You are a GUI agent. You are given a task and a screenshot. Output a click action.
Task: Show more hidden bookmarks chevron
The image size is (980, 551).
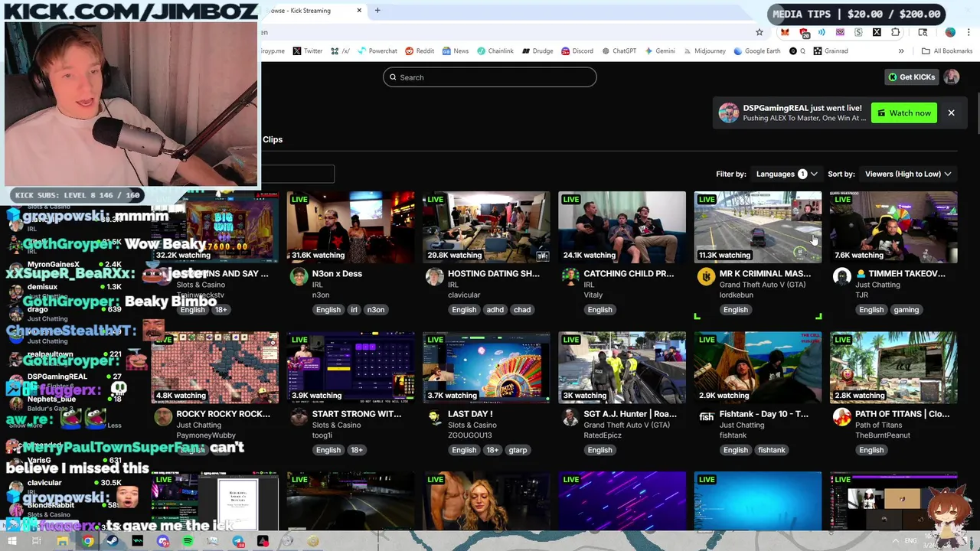tap(901, 51)
